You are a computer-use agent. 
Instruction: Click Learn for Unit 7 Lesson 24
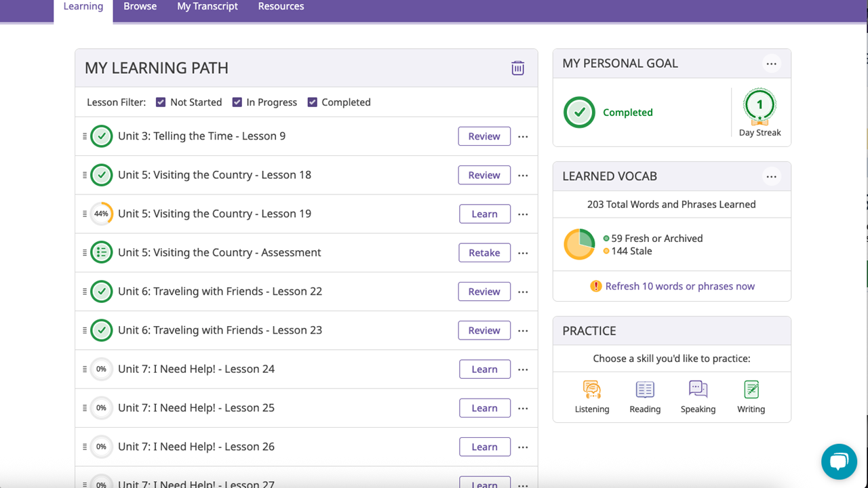point(485,369)
